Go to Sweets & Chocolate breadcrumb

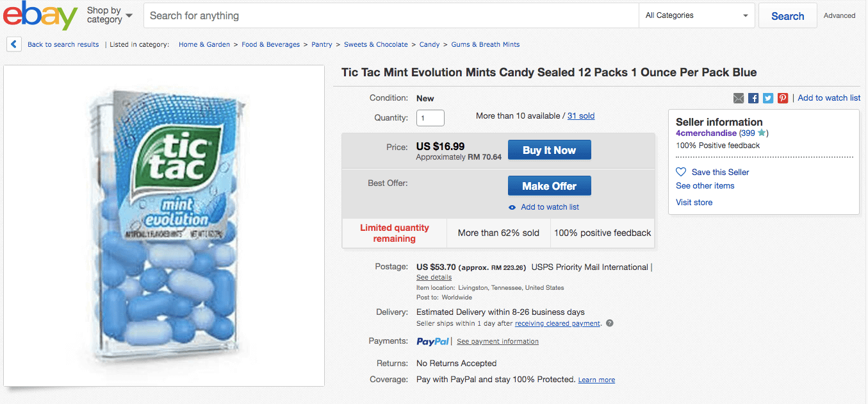tap(375, 44)
